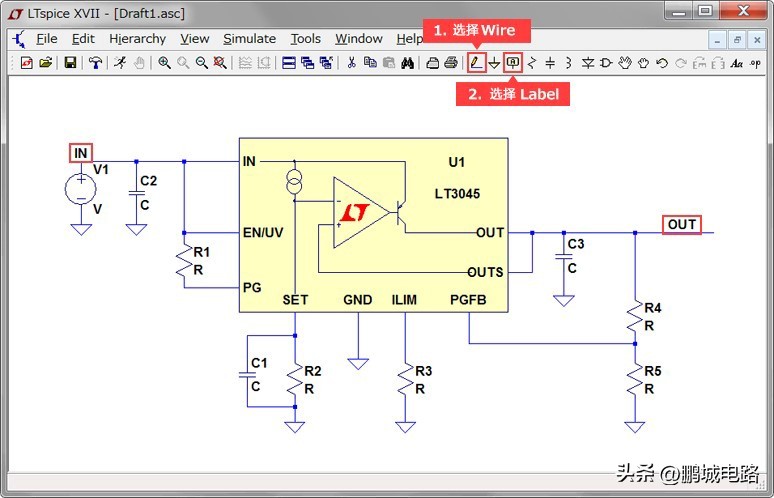The height and width of the screenshot is (498, 774).
Task: Place a Resistor from the toolbar
Action: (x=532, y=63)
